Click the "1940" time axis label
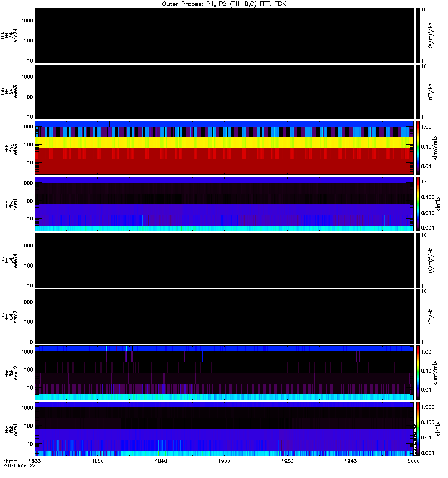This screenshot has height=478, width=448. coord(351,461)
